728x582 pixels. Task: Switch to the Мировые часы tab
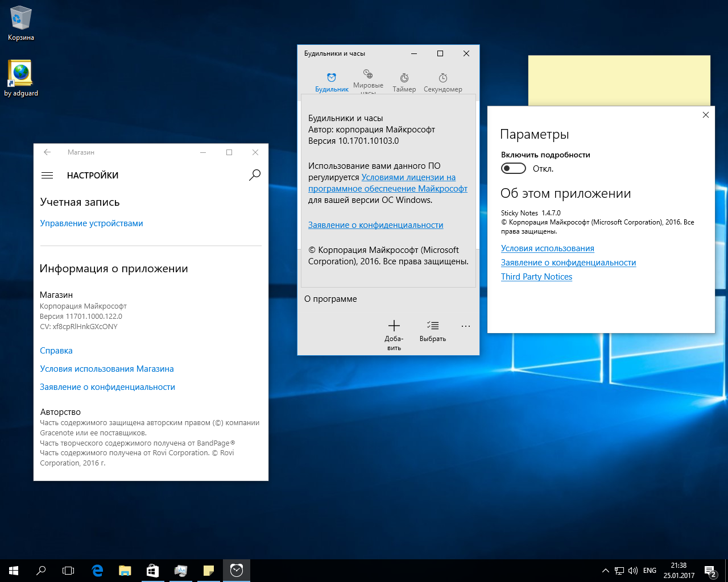(x=368, y=82)
